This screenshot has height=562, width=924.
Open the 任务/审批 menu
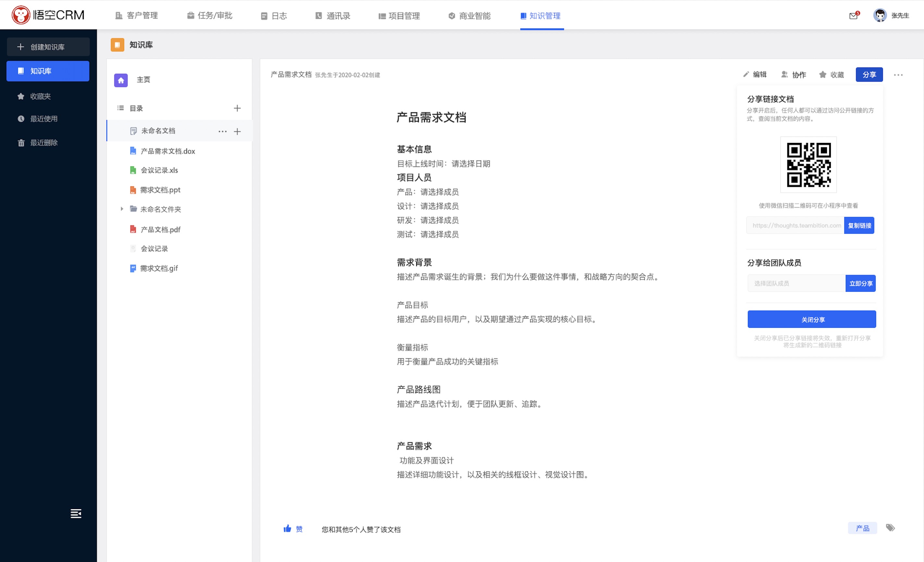210,16
